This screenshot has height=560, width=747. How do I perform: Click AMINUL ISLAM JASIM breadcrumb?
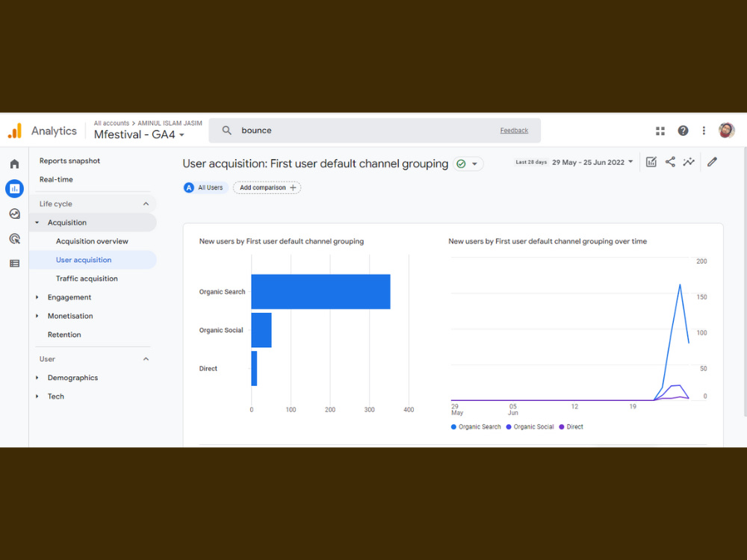(x=170, y=123)
